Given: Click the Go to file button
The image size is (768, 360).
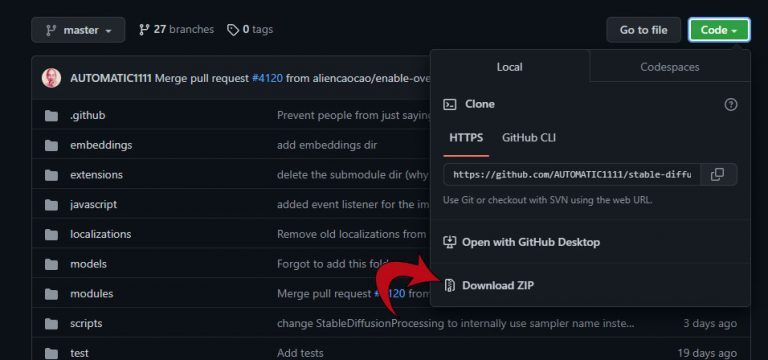Looking at the screenshot, I should (644, 30).
